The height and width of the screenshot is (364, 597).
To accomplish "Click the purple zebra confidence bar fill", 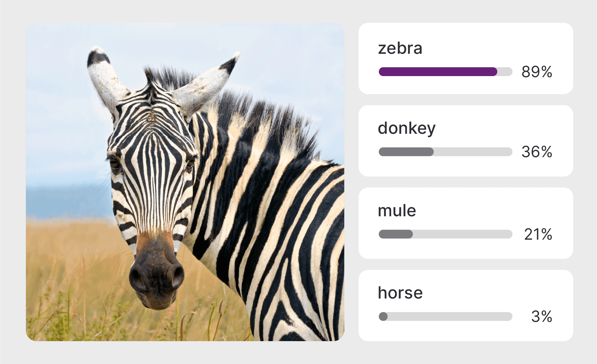I will coord(438,72).
